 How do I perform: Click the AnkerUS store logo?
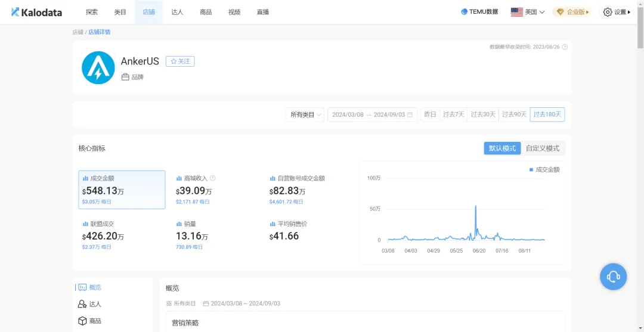(x=98, y=68)
